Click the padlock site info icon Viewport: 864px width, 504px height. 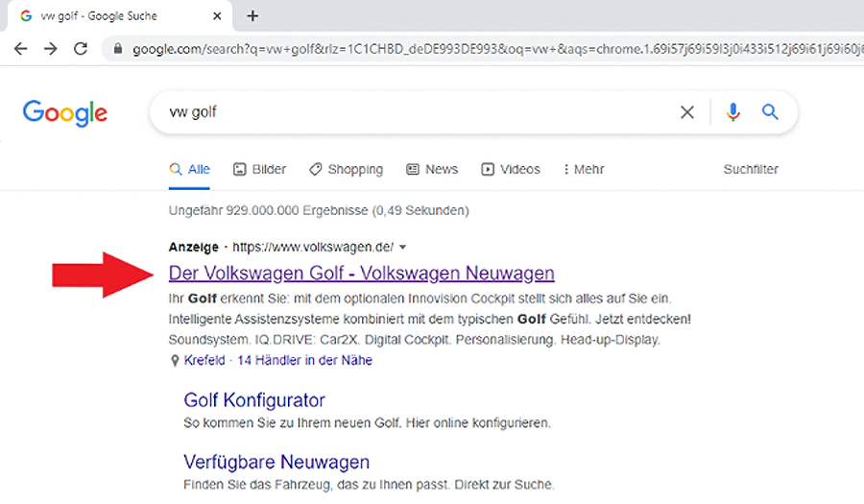(117, 49)
